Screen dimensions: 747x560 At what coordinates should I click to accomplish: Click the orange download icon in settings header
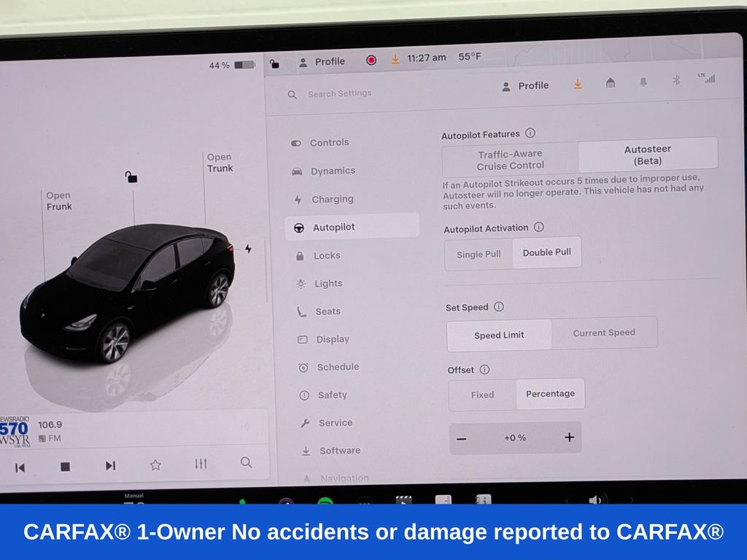[x=578, y=85]
